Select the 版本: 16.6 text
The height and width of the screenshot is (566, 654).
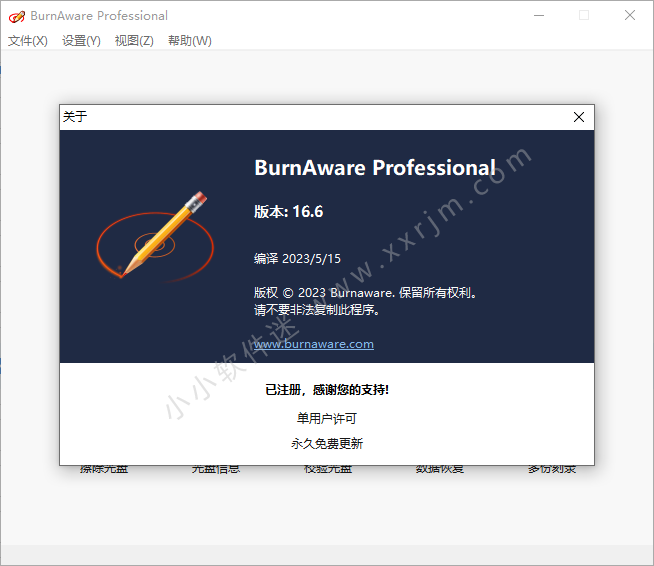289,211
